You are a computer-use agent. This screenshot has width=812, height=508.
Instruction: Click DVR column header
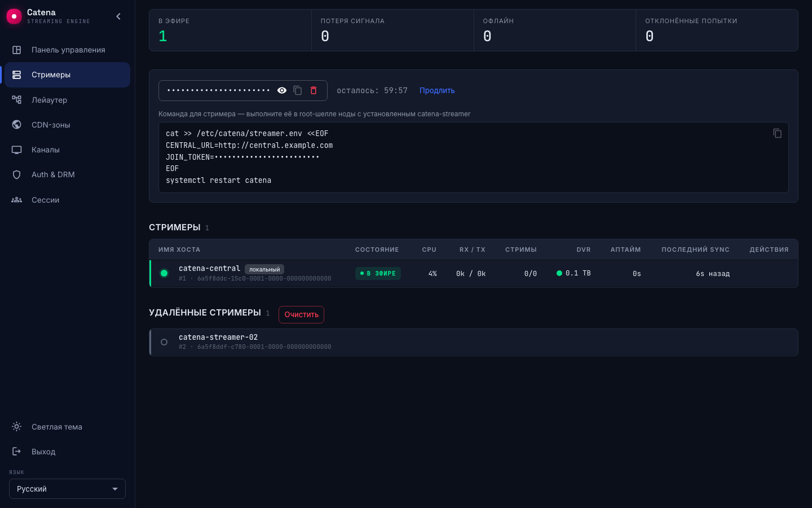click(x=584, y=249)
